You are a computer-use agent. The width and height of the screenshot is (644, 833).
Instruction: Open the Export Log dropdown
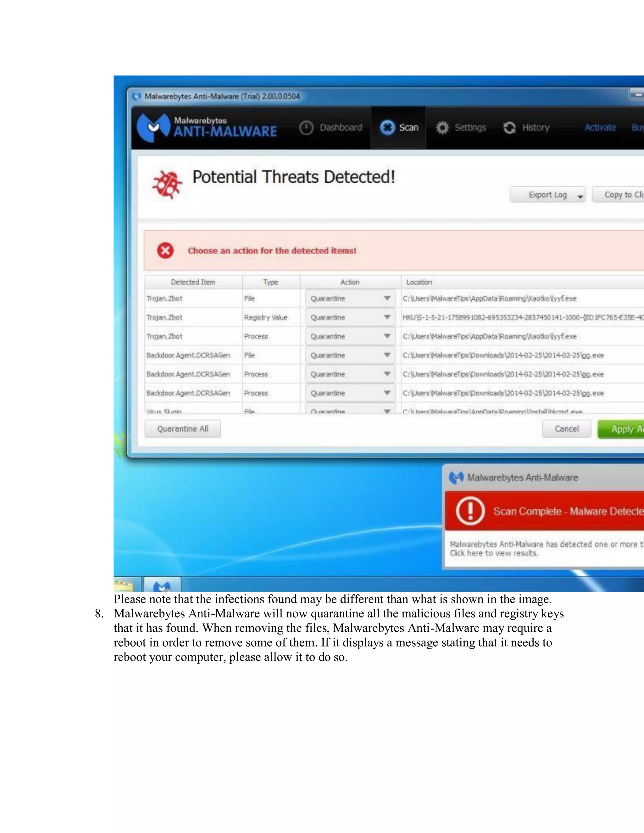click(548, 195)
